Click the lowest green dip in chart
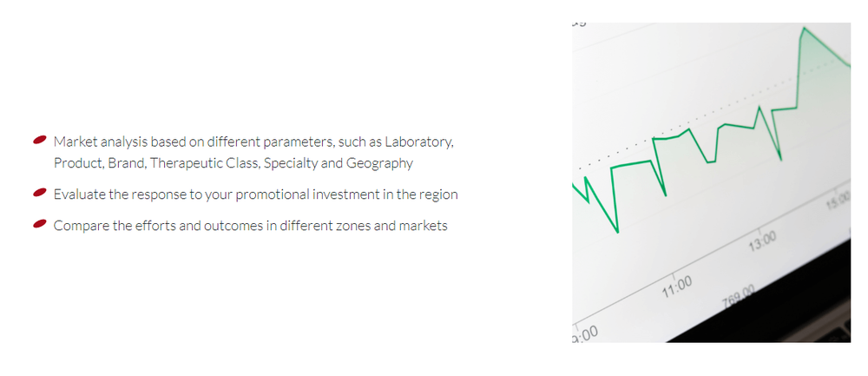 click(617, 231)
